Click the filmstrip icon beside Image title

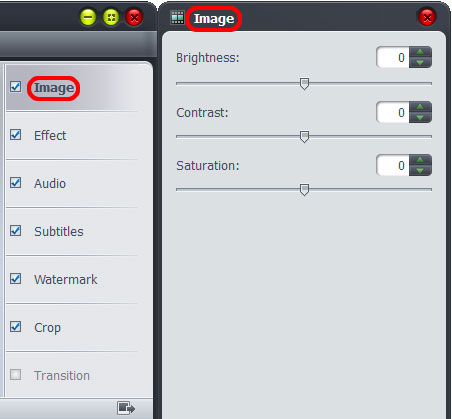tap(177, 17)
